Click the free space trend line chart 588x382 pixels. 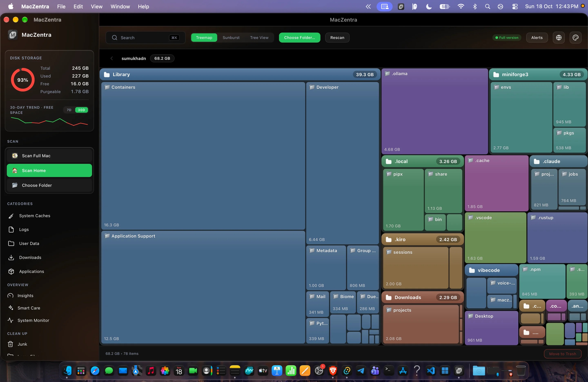tap(49, 121)
